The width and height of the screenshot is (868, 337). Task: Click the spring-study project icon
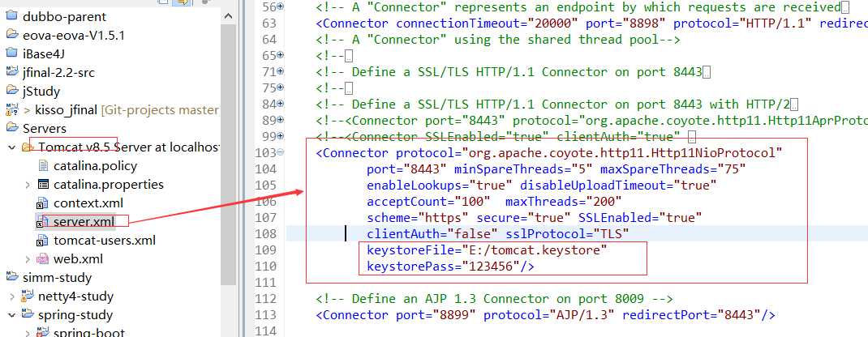tap(27, 315)
